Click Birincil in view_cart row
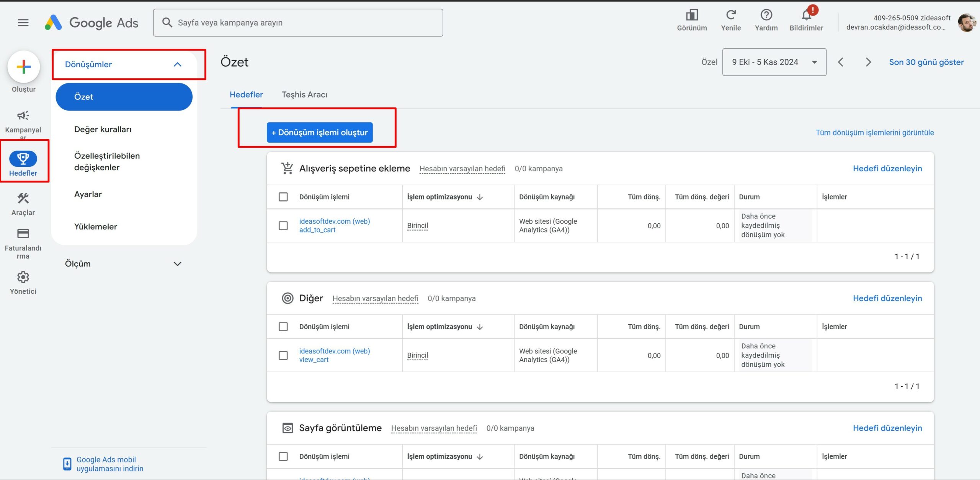The width and height of the screenshot is (980, 480). [417, 355]
